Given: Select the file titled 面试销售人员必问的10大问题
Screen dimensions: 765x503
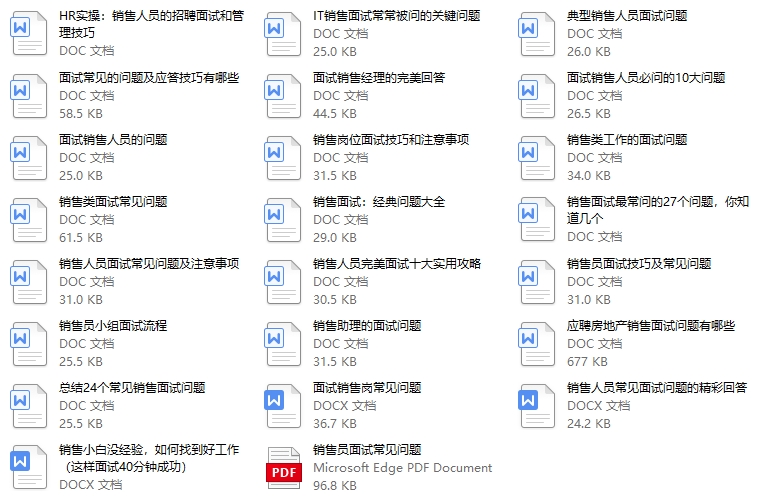Looking at the screenshot, I should click(x=646, y=78).
